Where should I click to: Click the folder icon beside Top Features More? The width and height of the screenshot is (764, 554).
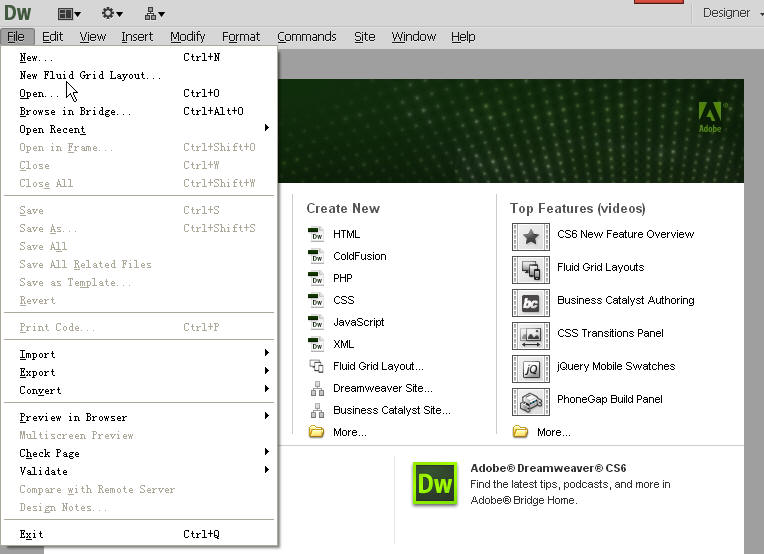click(x=520, y=432)
